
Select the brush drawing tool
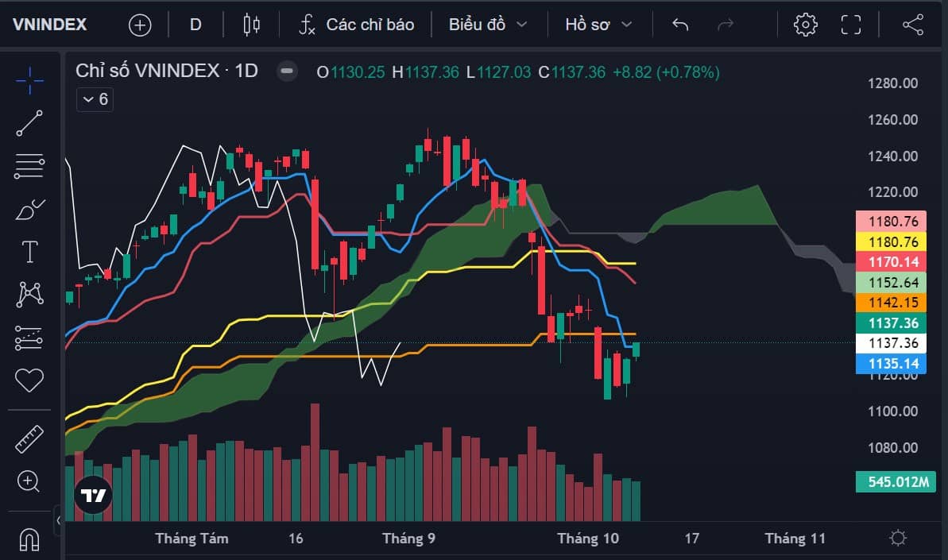[29, 210]
